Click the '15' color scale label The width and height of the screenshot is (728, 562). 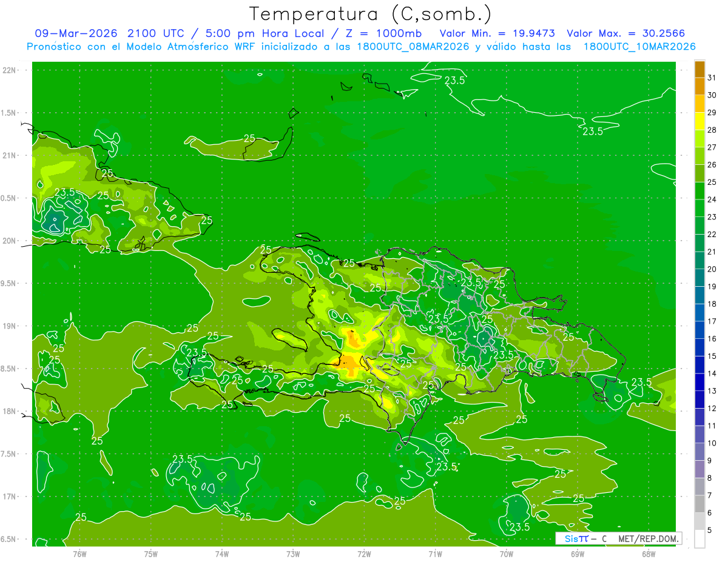coord(712,356)
